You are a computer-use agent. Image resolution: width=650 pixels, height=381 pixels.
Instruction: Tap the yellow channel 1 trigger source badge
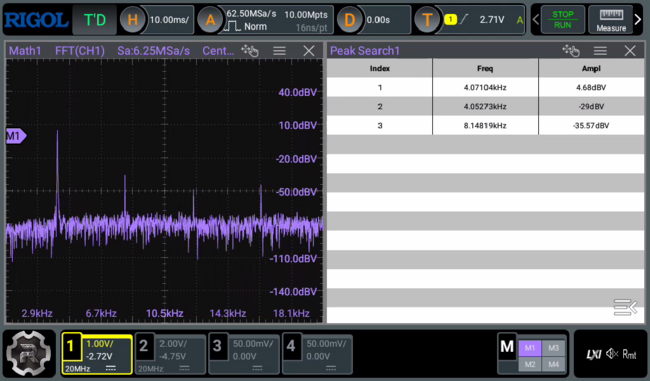(x=450, y=19)
